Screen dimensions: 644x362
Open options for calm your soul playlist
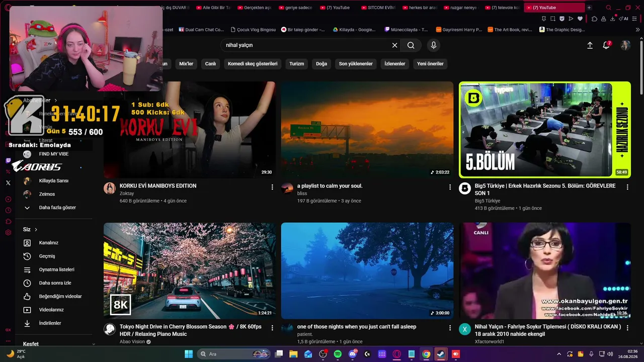pos(450,187)
